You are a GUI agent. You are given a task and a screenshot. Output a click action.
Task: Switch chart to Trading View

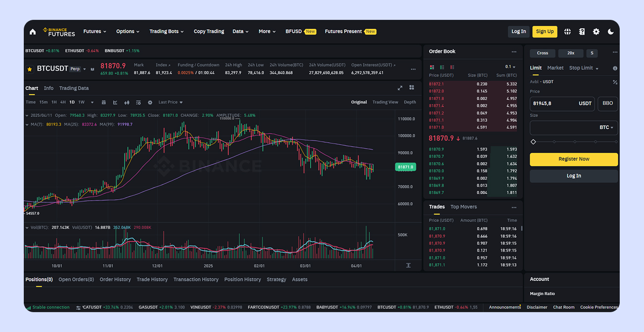coord(385,103)
